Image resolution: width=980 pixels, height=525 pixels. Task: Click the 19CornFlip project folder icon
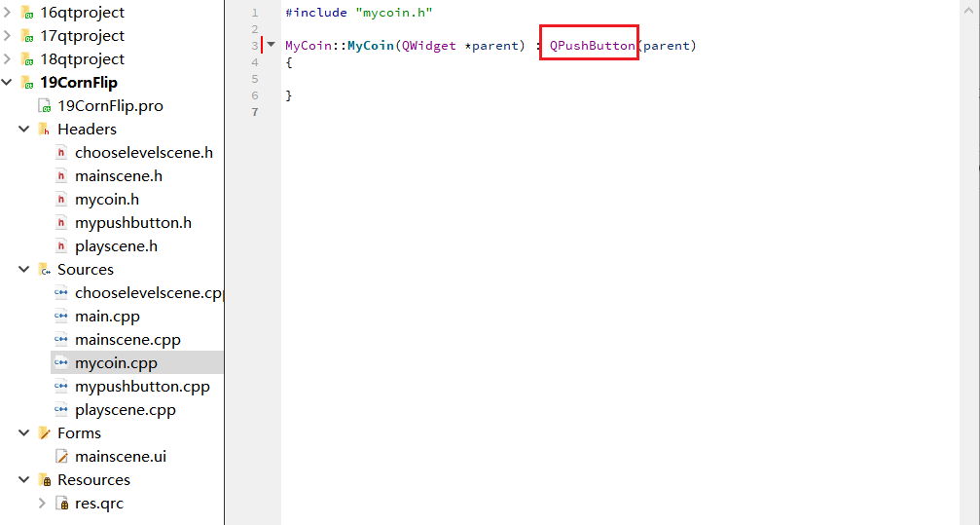pos(27,83)
